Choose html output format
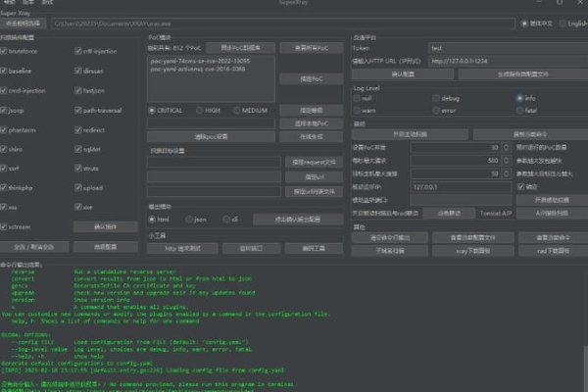This screenshot has height=392, width=588. [152, 220]
